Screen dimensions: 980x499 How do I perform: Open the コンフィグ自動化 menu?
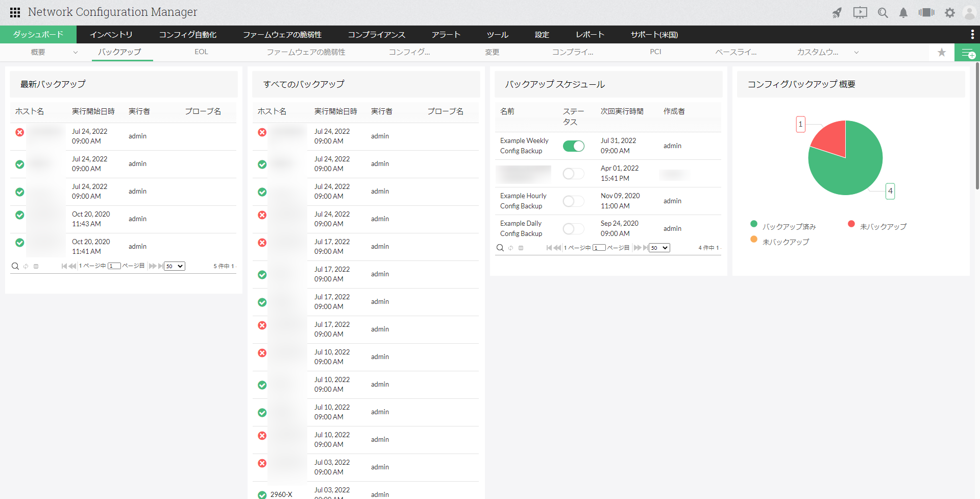(x=188, y=35)
